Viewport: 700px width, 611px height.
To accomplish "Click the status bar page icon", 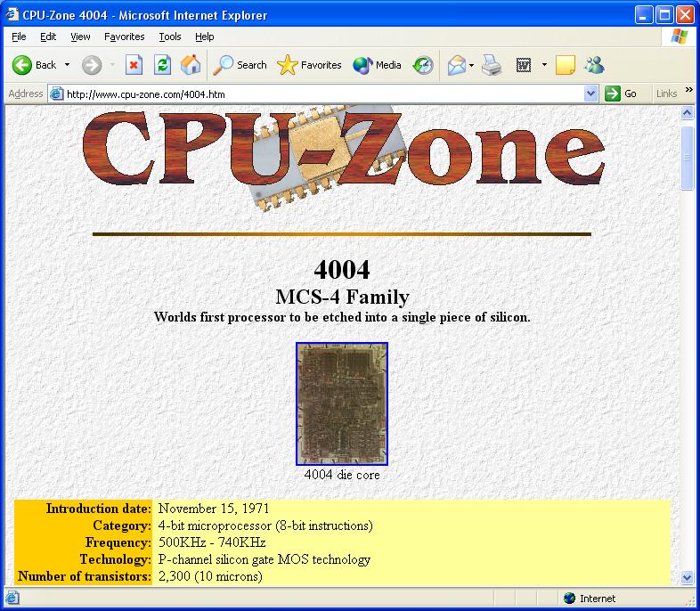I will (12, 598).
